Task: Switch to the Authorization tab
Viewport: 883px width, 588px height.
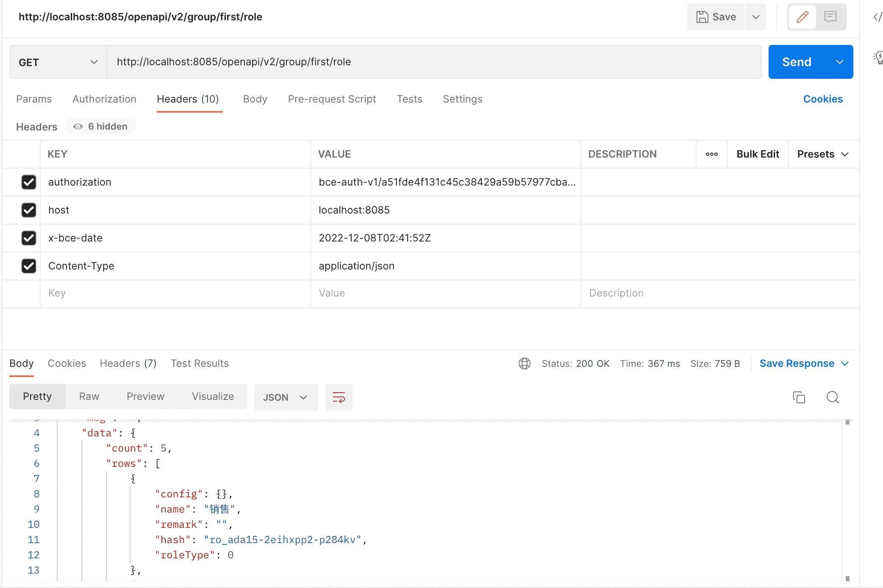Action: coord(105,99)
